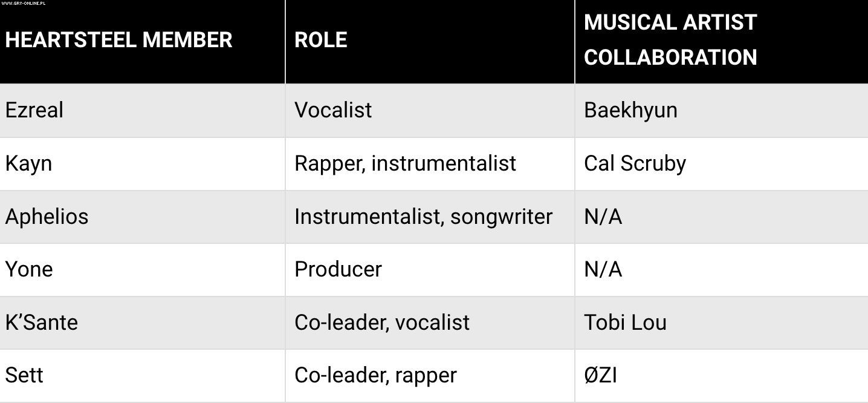Click the HEARTSTEEL MEMBER column header

point(118,40)
